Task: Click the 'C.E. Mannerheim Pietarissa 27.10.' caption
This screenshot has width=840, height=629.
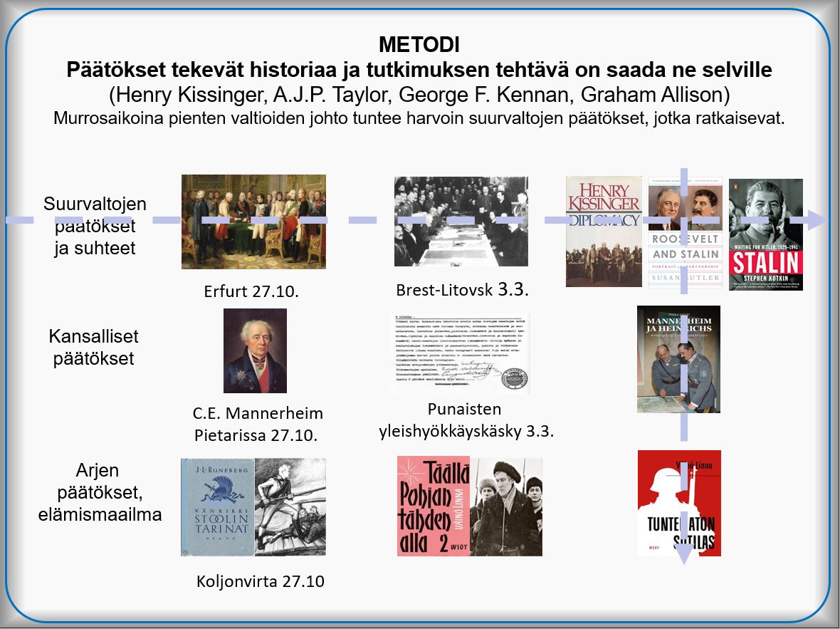Action: pyautogui.click(x=258, y=424)
